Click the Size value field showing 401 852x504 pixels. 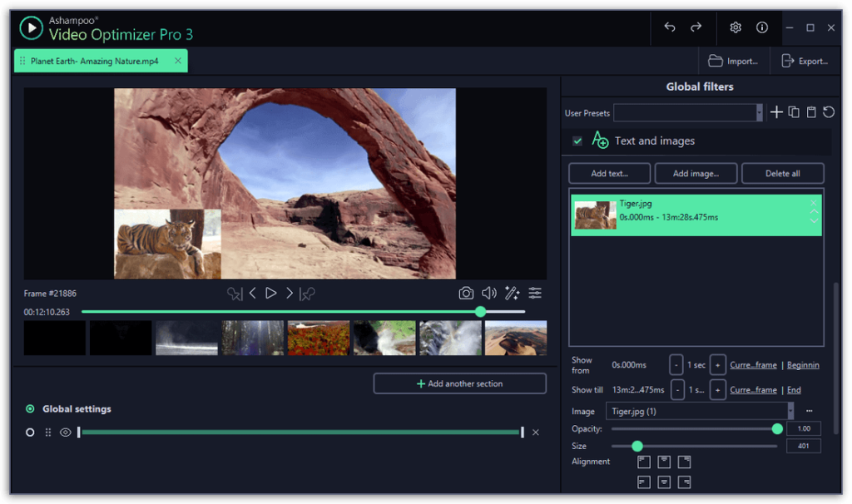tap(803, 446)
